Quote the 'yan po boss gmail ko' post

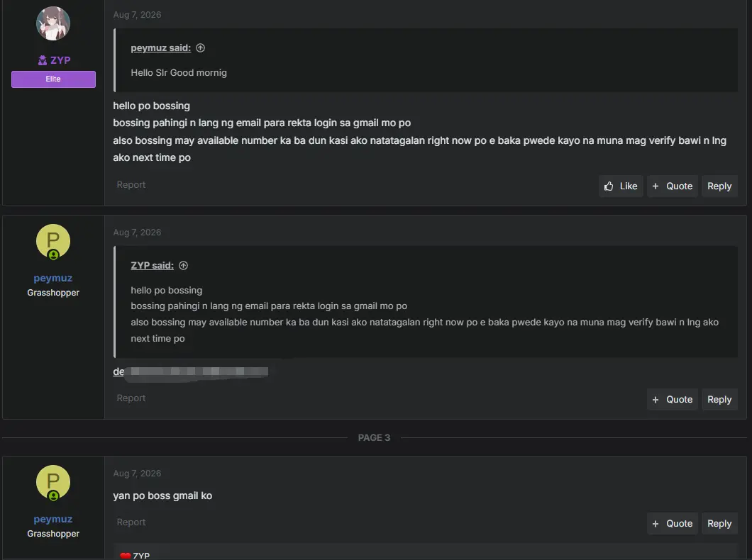click(x=673, y=524)
